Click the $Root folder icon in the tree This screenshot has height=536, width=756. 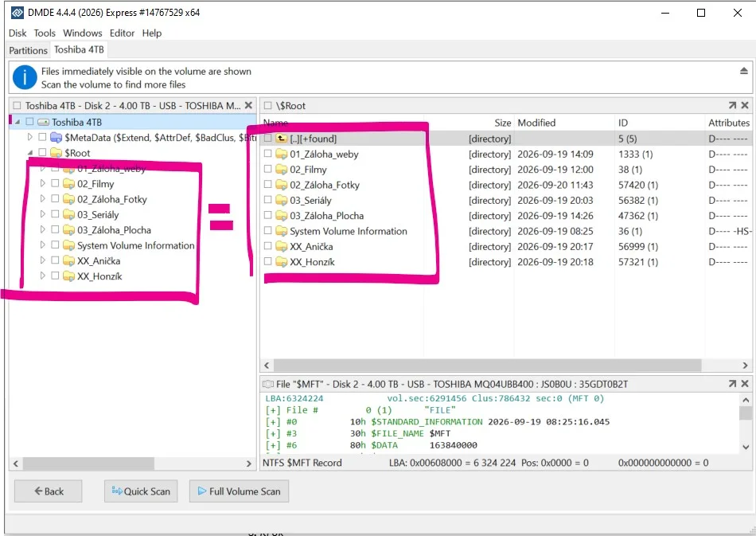click(56, 153)
